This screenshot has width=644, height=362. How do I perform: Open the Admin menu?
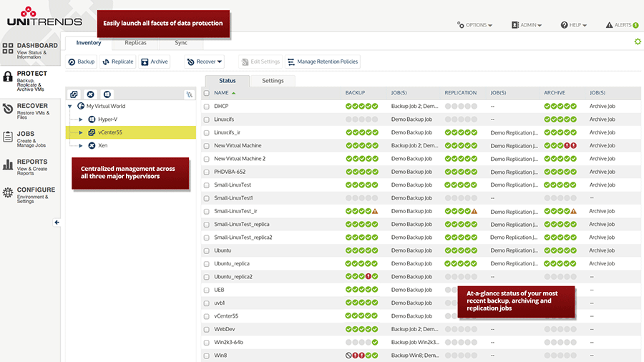tap(527, 25)
